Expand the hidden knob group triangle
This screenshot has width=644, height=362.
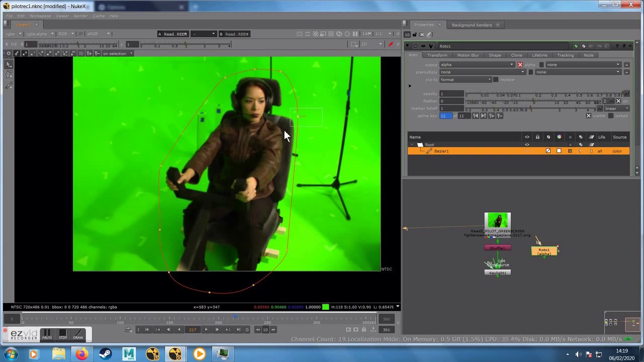[x=410, y=86]
